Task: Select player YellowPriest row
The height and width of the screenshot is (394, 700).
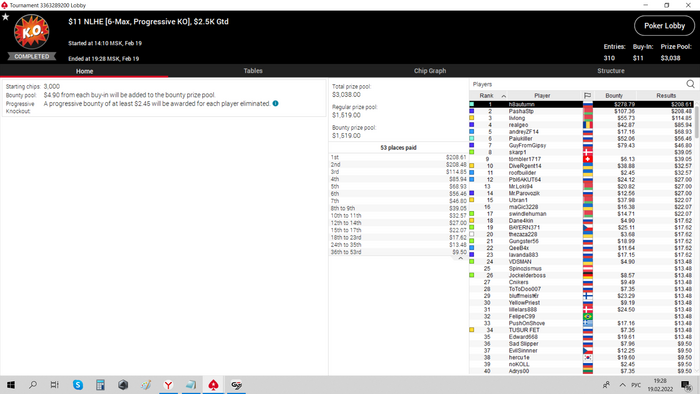Action: coord(582,303)
